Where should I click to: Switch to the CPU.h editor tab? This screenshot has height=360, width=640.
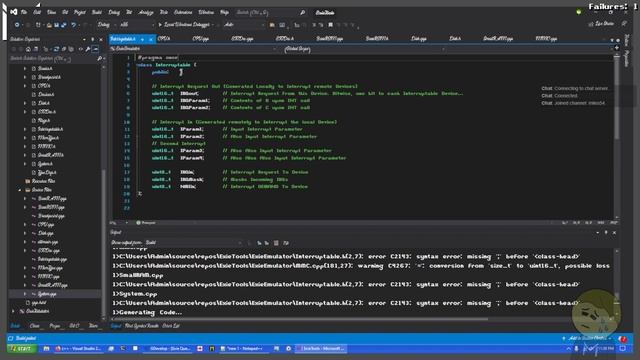point(164,39)
